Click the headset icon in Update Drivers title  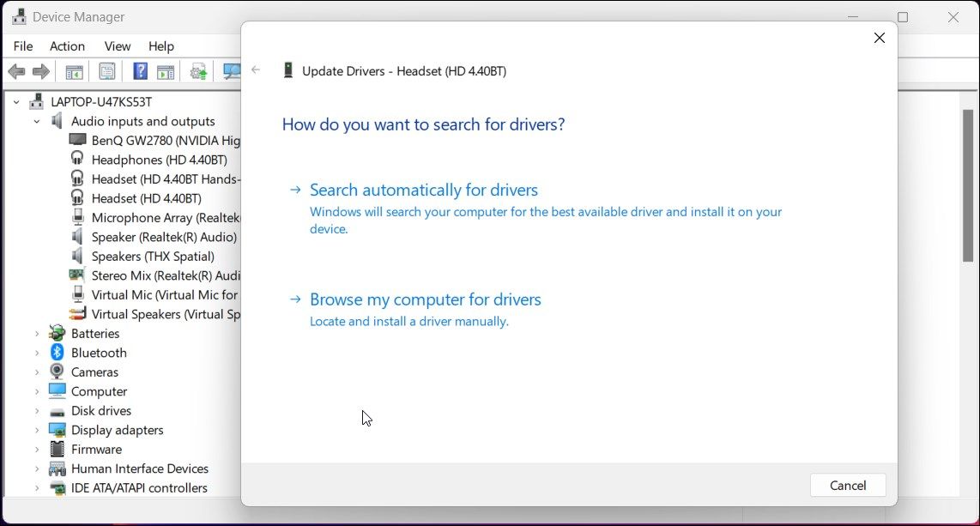pyautogui.click(x=288, y=70)
